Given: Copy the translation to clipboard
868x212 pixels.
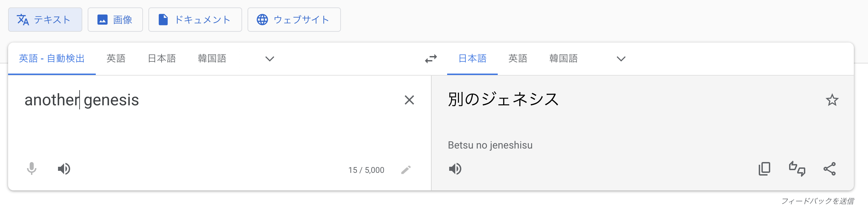Looking at the screenshot, I should [764, 168].
